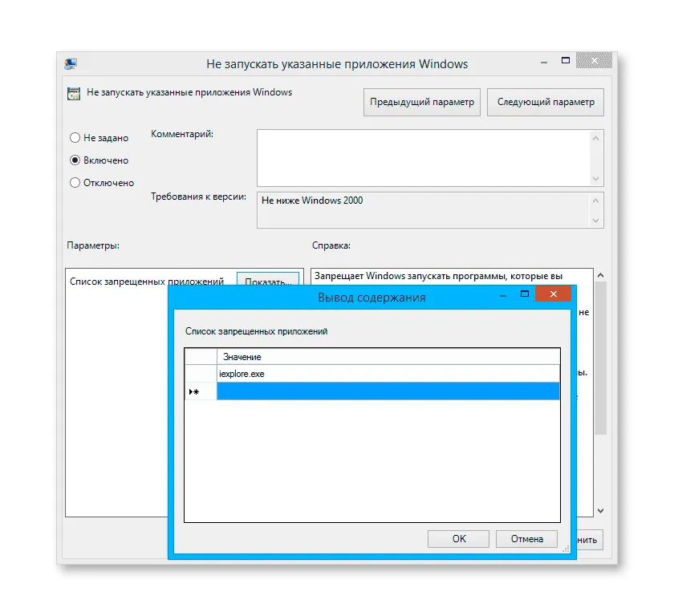
Task: Minimize the "Вывод содержания" dialog
Action: (503, 294)
